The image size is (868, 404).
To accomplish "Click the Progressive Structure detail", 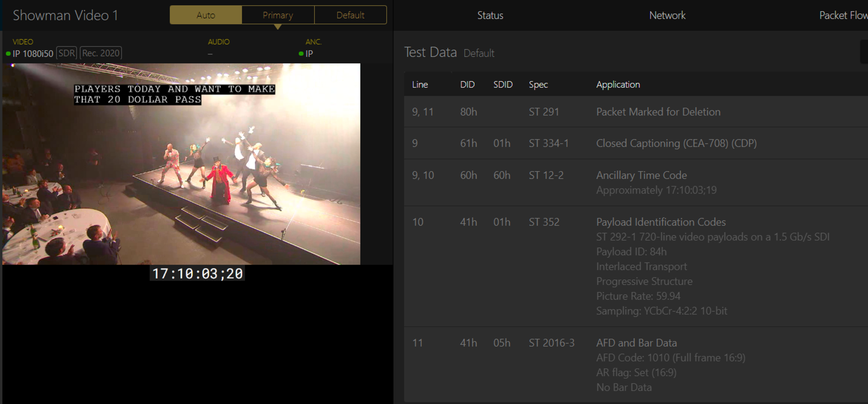I will [x=644, y=281].
